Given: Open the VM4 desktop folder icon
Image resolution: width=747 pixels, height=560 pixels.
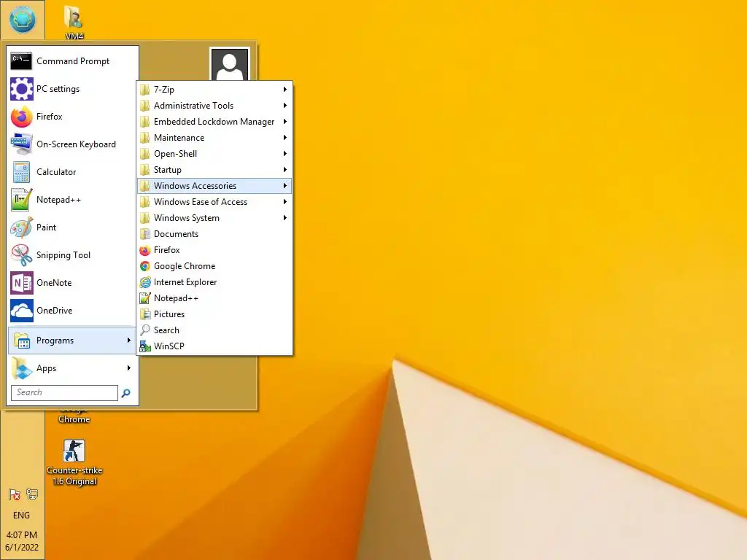Looking at the screenshot, I should click(74, 23).
